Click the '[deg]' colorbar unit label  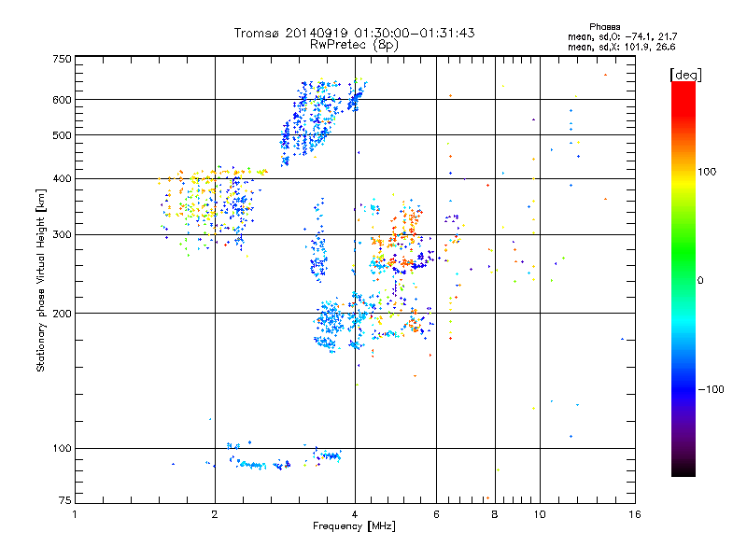pos(685,75)
